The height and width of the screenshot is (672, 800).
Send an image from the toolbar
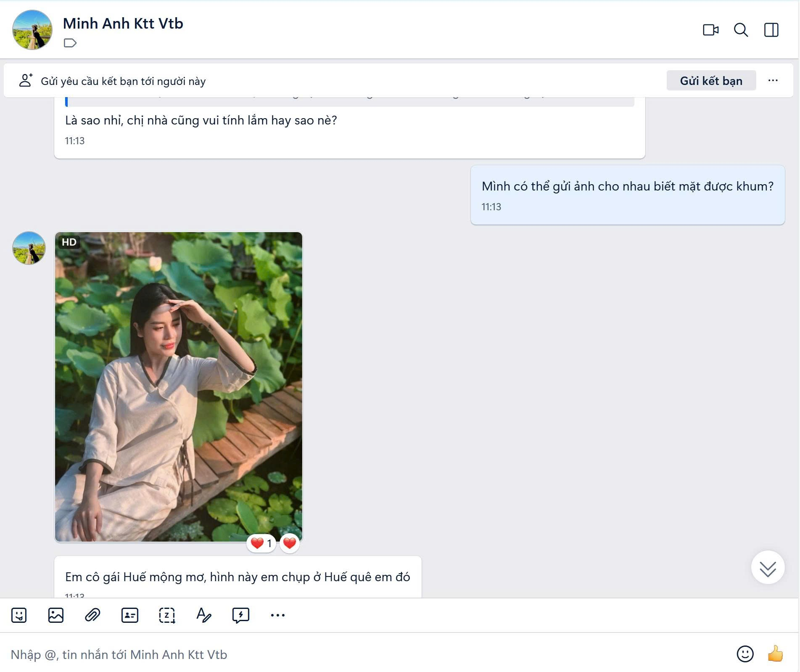point(56,615)
